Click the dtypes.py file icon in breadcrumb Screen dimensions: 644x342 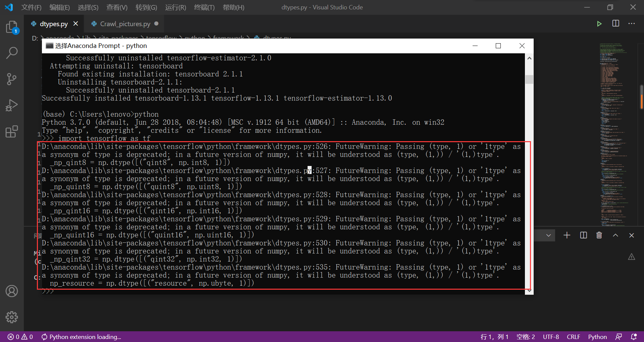click(257, 38)
